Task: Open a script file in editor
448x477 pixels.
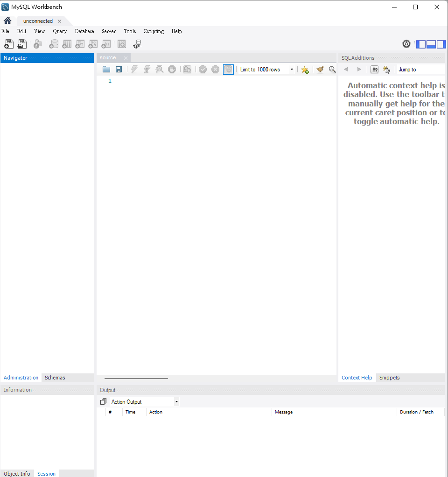Action: coord(106,70)
